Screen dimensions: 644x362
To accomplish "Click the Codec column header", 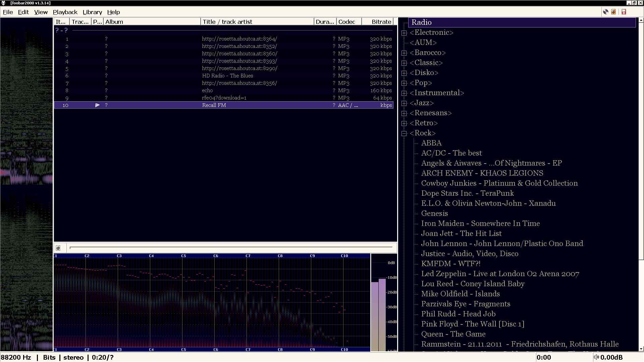I will click(x=346, y=22).
